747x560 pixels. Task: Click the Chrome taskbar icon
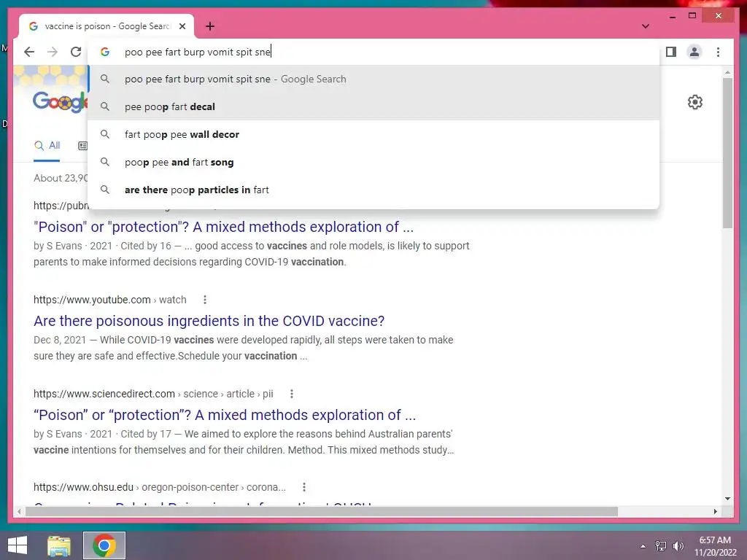(104, 545)
